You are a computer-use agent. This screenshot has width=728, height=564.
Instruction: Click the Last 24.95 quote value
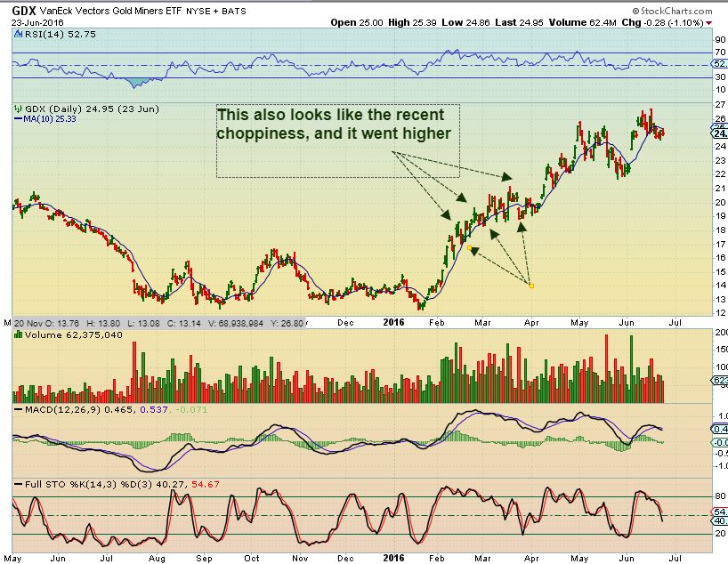[519, 22]
